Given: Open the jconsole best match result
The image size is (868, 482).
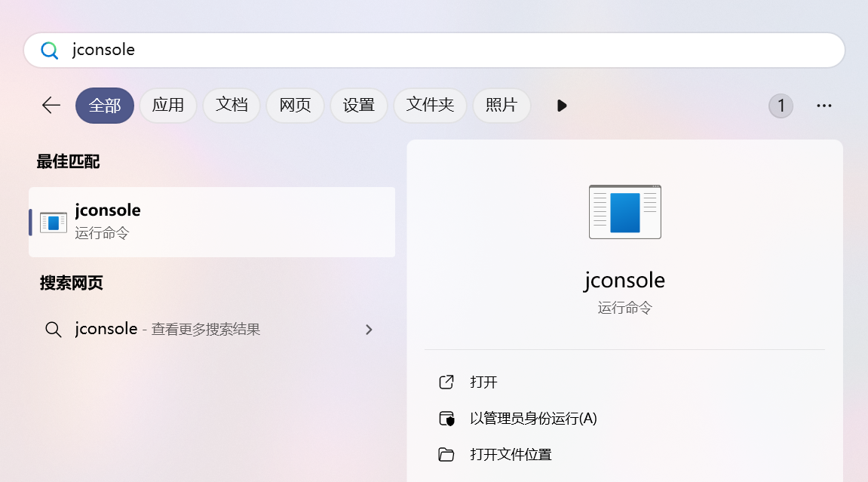Looking at the screenshot, I should pyautogui.click(x=211, y=222).
